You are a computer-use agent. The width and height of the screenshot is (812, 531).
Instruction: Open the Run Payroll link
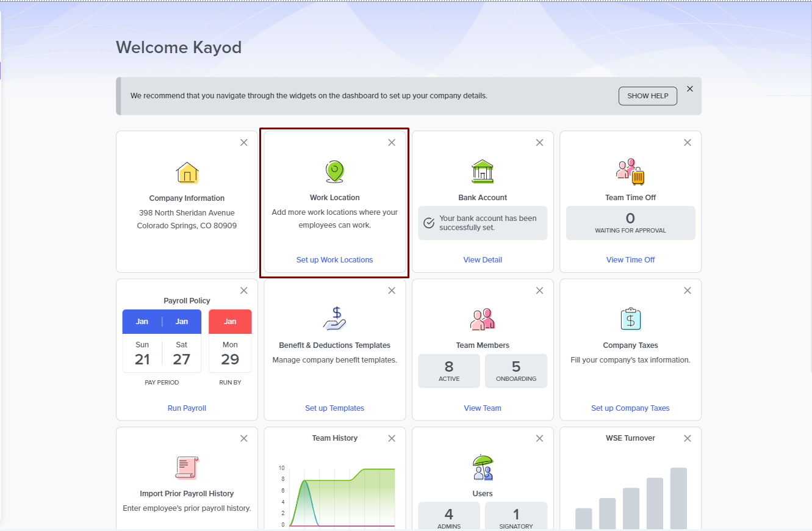point(187,408)
